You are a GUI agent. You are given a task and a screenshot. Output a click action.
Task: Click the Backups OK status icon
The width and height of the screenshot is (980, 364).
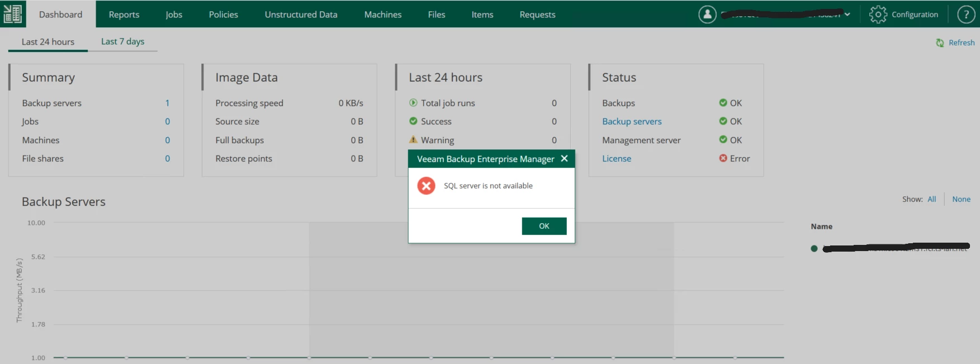(x=723, y=103)
